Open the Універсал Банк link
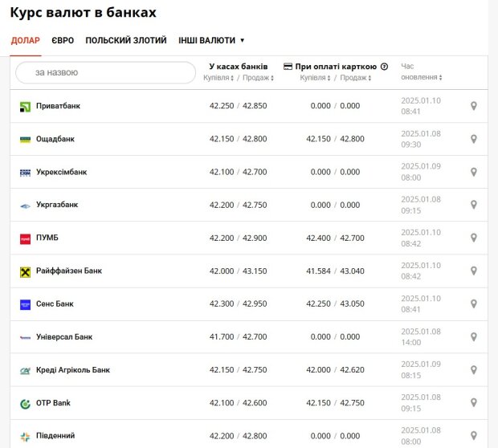The image size is (498, 448). (x=64, y=337)
